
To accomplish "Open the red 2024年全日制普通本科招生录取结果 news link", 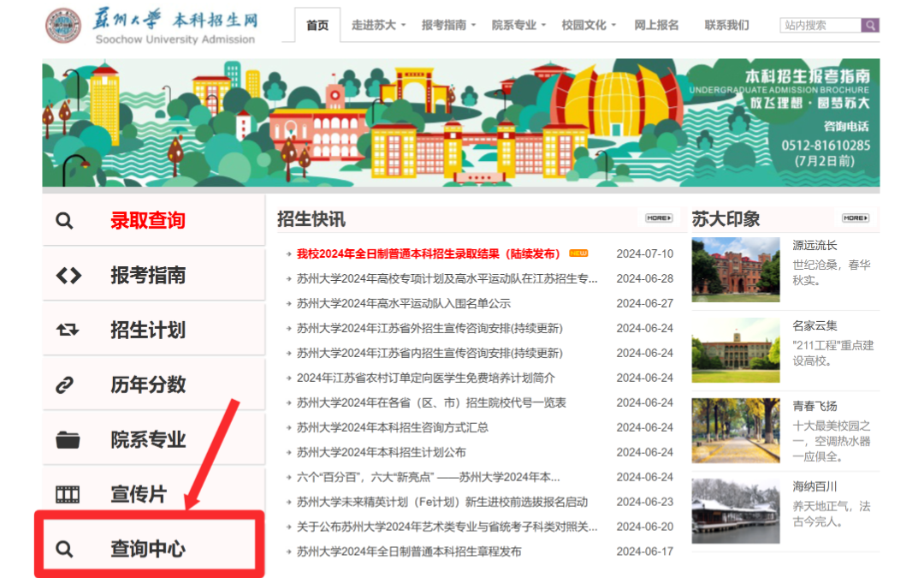I will pos(429,253).
